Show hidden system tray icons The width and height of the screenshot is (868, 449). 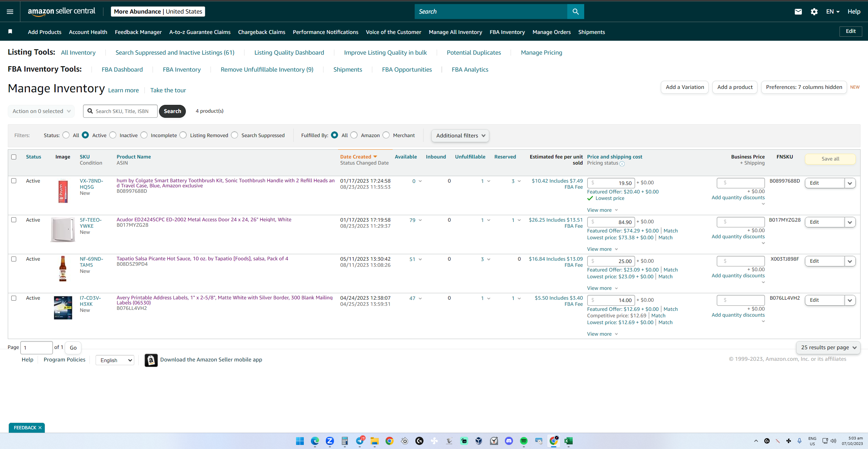click(756, 441)
